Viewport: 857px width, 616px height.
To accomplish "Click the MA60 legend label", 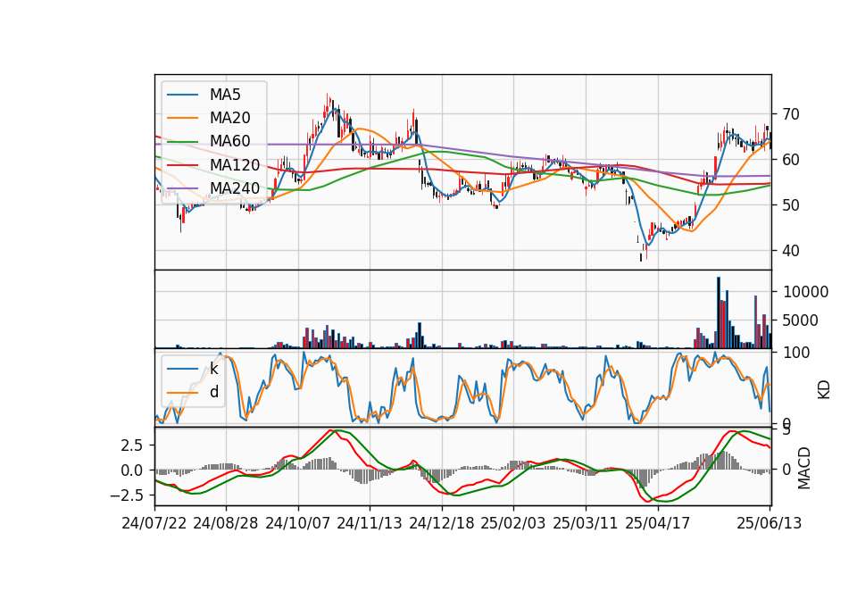I will point(230,141).
